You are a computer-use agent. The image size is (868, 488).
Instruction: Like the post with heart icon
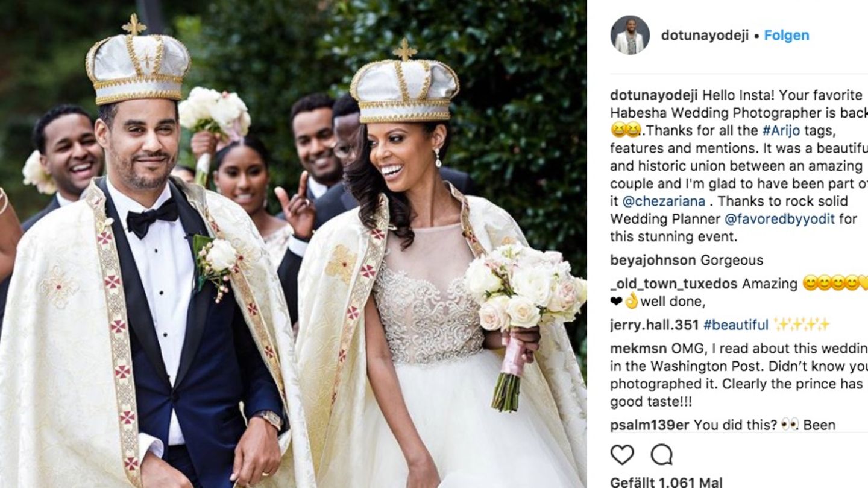coord(622,455)
